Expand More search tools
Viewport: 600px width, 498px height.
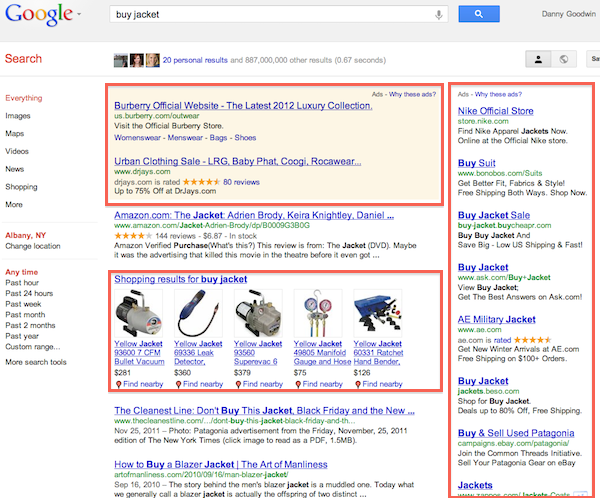coord(36,362)
